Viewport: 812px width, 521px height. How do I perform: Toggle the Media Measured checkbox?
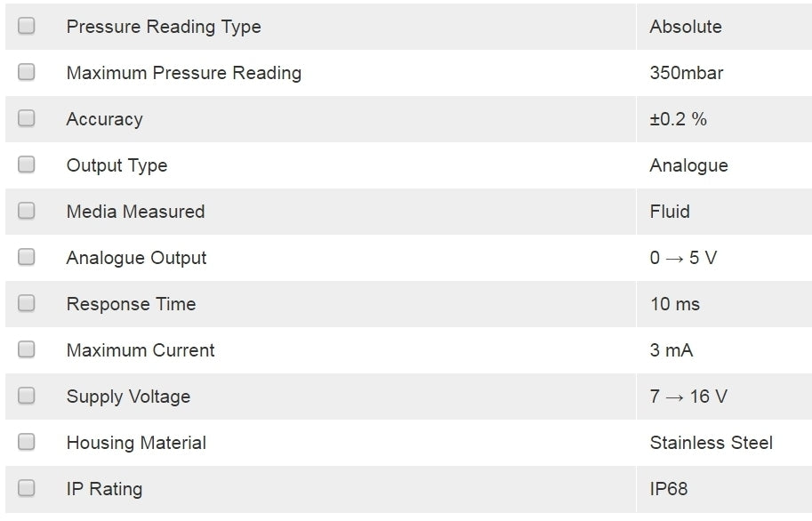coord(27,211)
